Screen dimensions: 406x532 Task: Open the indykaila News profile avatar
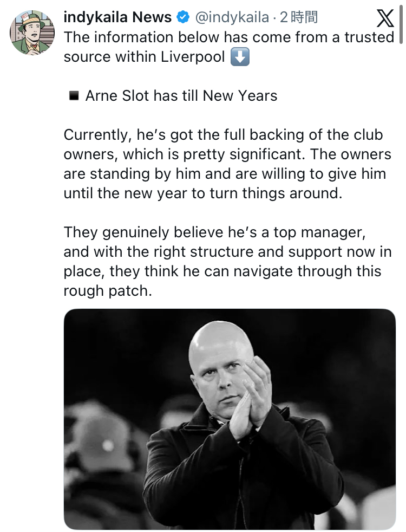[x=31, y=33]
